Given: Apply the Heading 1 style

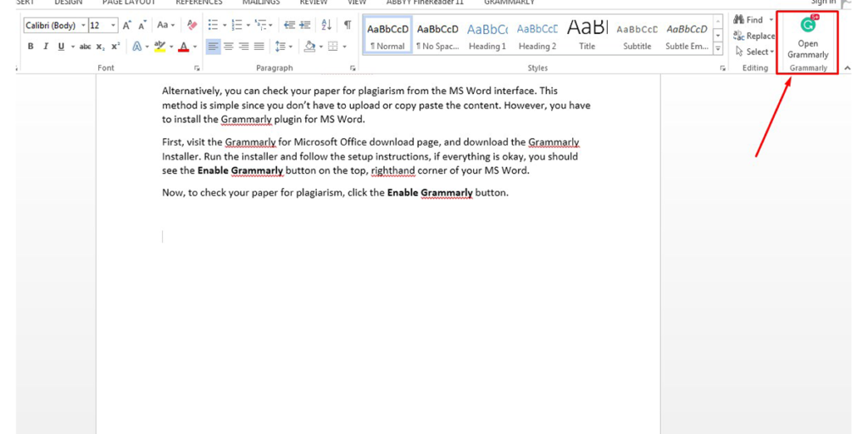Looking at the screenshot, I should point(487,35).
